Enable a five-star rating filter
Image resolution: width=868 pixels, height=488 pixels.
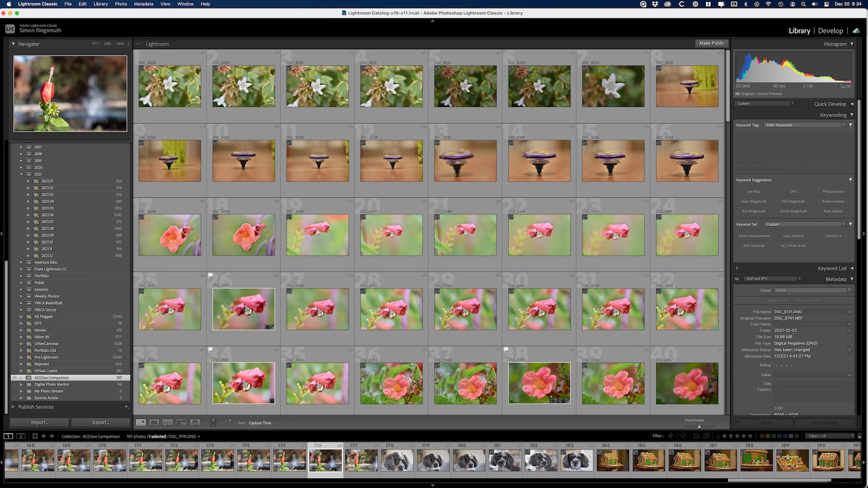[750, 436]
